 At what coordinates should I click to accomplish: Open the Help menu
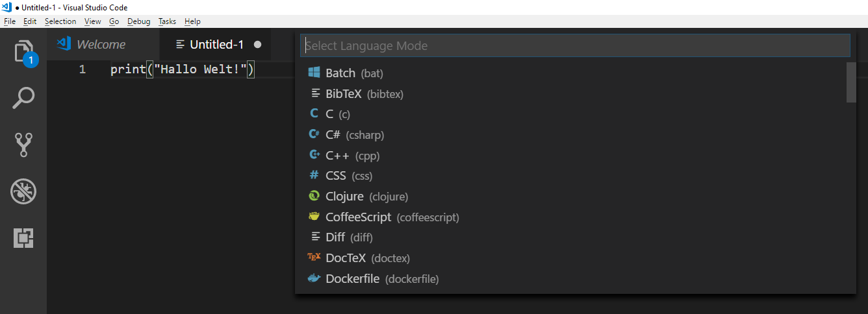[193, 21]
